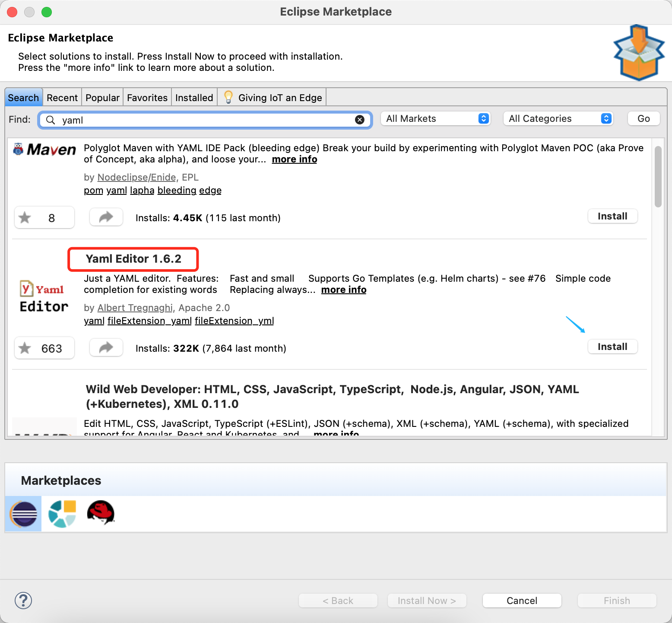Focus the Find search input field

tap(205, 120)
